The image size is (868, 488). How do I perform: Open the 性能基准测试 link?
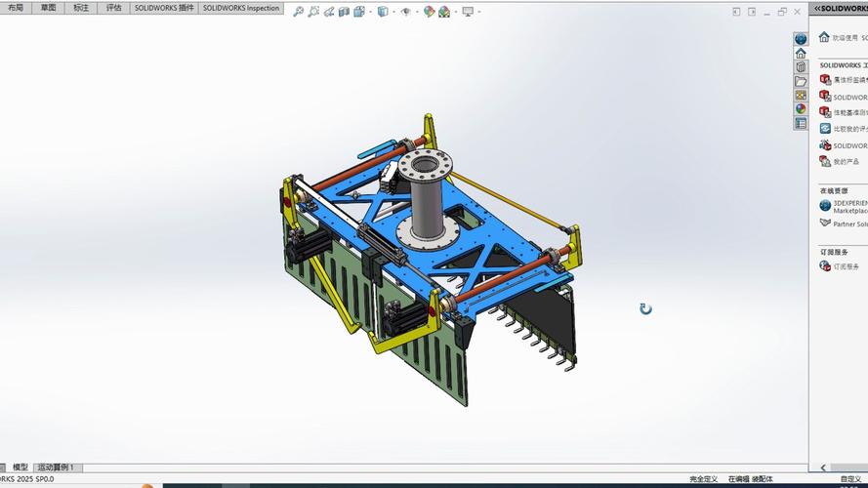coord(844,112)
